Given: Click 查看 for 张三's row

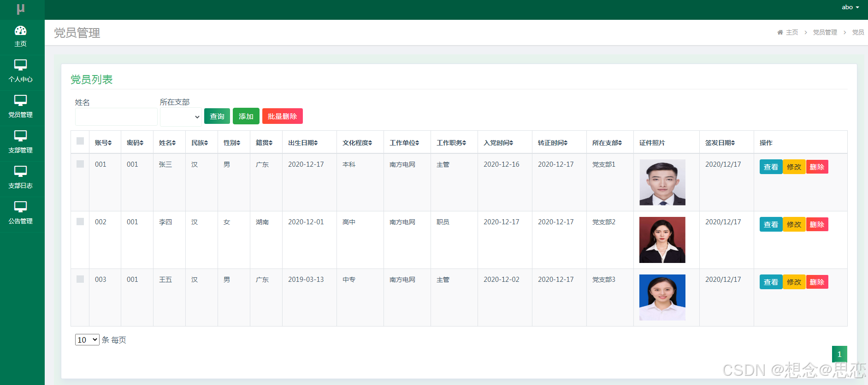Looking at the screenshot, I should (771, 167).
